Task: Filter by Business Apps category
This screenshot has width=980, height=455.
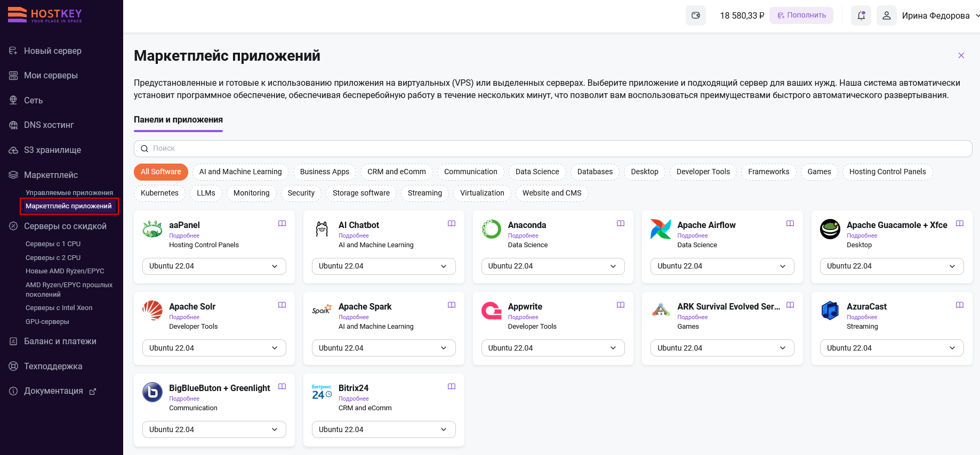Action: [x=325, y=172]
